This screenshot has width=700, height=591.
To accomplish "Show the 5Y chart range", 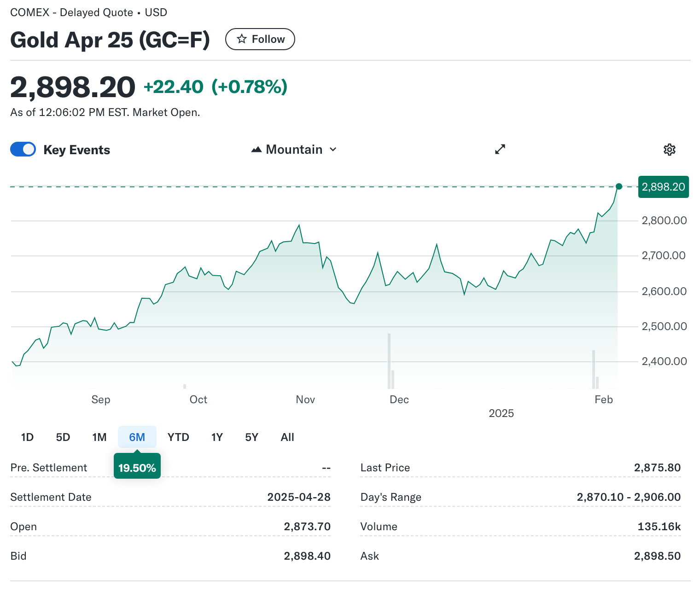I will [x=251, y=437].
